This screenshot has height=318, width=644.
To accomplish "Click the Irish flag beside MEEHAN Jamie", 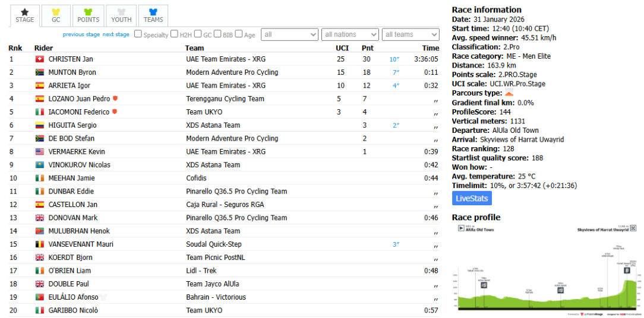I will pos(40,178).
